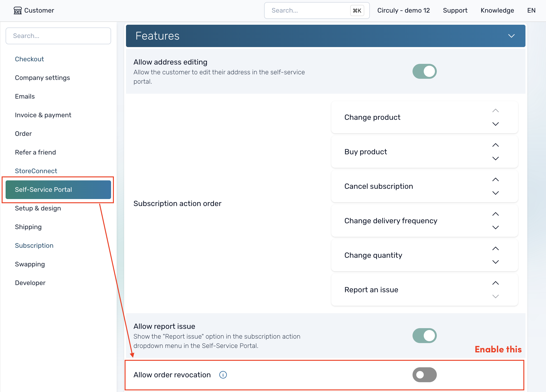The width and height of the screenshot is (546, 392).
Task: Move Change quantity down with arrow
Action: coord(495,262)
